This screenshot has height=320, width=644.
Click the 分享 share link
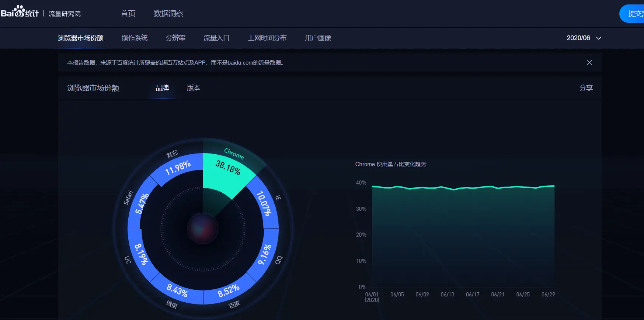click(x=586, y=88)
